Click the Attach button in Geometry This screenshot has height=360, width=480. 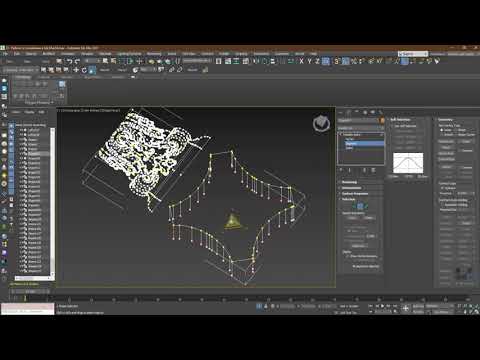(x=446, y=147)
